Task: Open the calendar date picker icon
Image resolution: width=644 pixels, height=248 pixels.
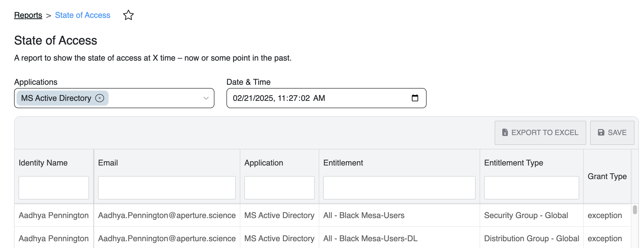Action: 415,98
